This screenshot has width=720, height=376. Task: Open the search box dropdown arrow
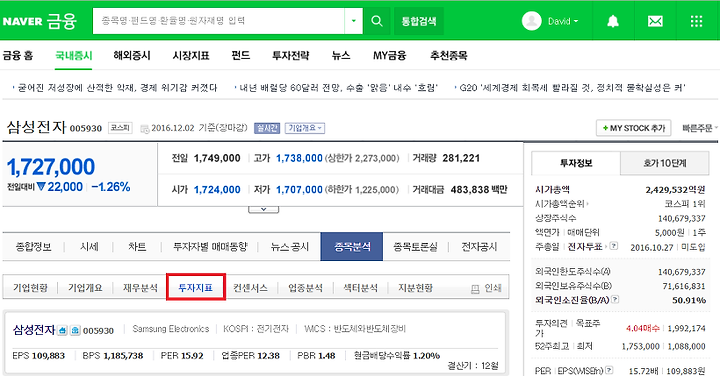tap(354, 21)
